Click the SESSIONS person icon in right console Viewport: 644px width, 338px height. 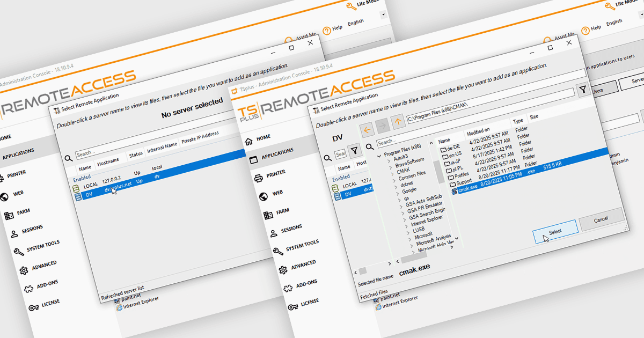click(274, 233)
